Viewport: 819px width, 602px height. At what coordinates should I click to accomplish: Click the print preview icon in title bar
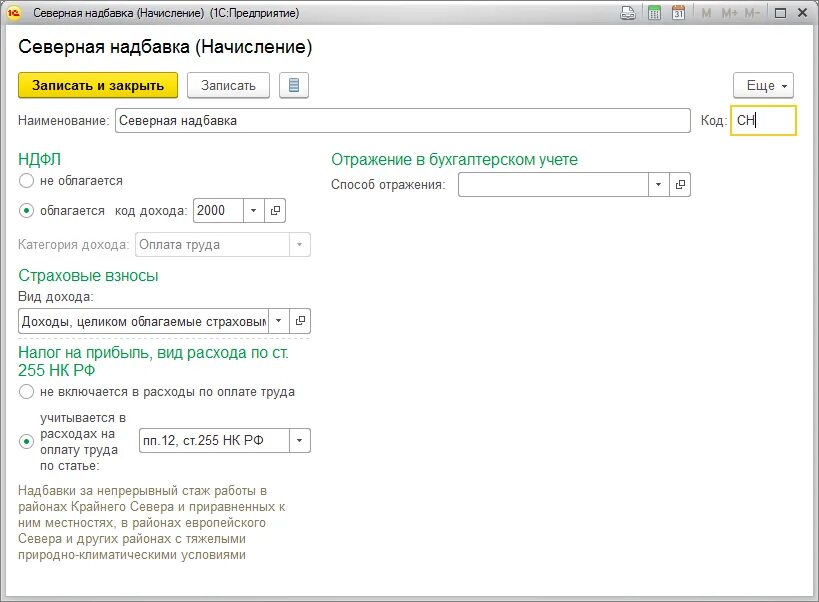pyautogui.click(x=628, y=13)
